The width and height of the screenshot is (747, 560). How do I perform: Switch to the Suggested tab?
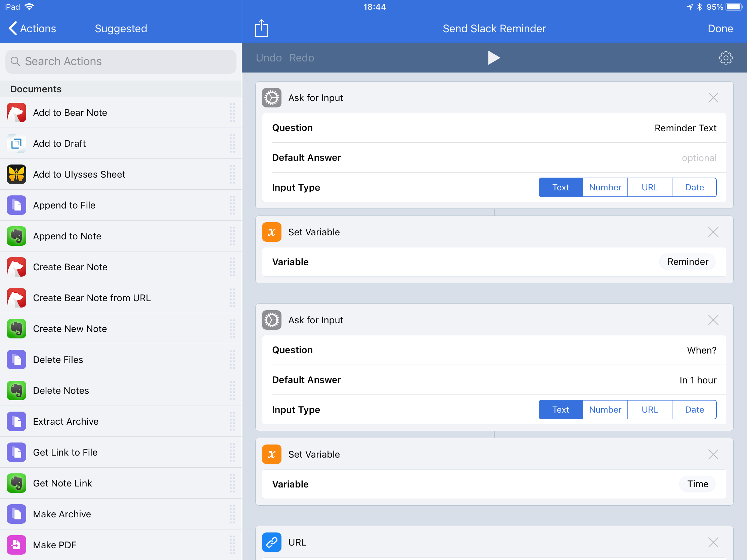[x=121, y=28]
